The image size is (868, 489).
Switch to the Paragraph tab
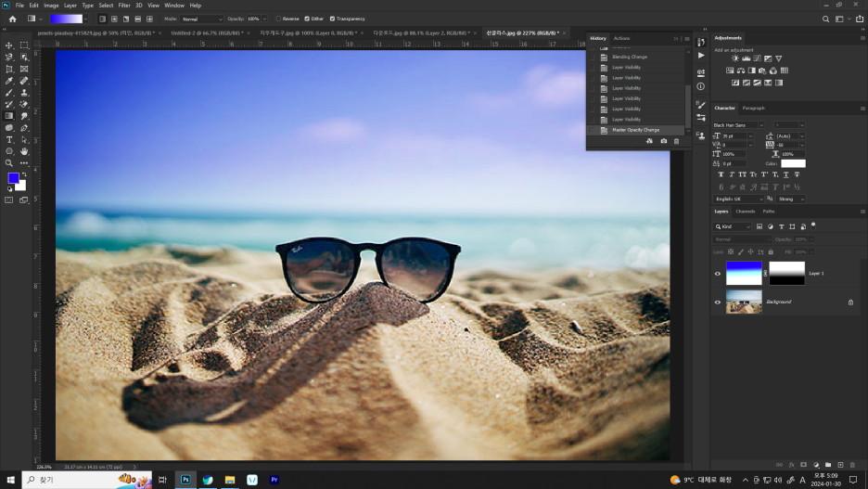753,108
